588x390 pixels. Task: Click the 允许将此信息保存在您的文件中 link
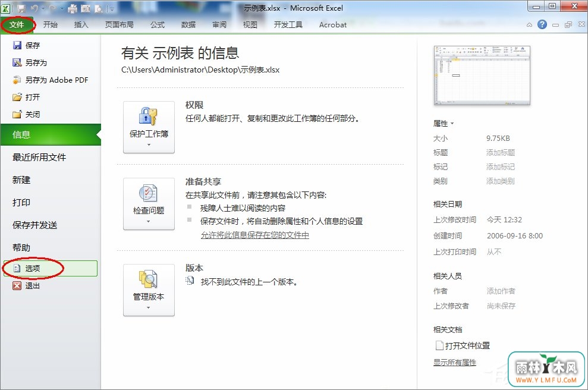255,235
